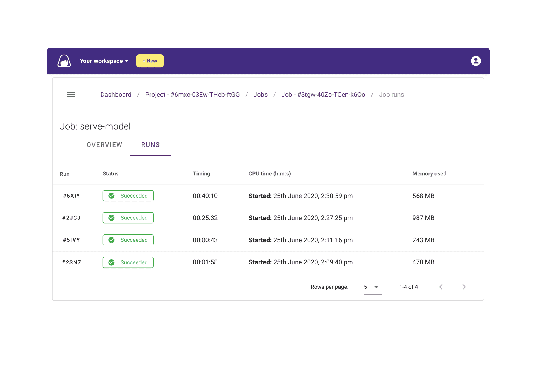Click the hamburger menu icon
The image size is (536, 392).
71,94
